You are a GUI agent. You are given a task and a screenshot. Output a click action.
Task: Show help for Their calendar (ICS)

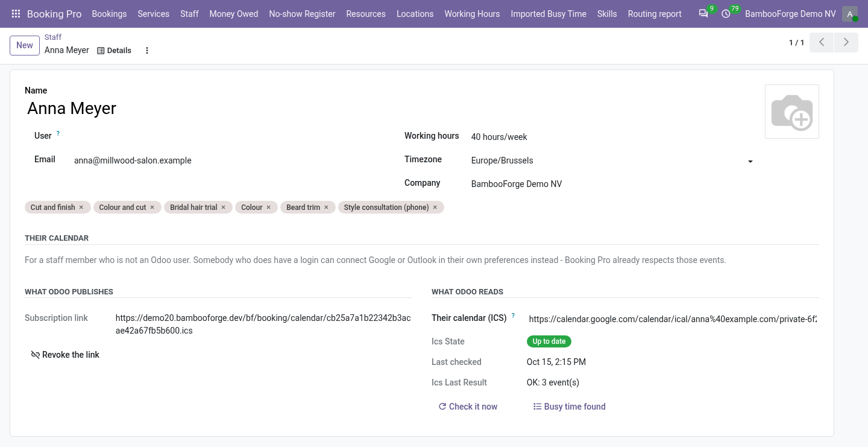click(514, 315)
